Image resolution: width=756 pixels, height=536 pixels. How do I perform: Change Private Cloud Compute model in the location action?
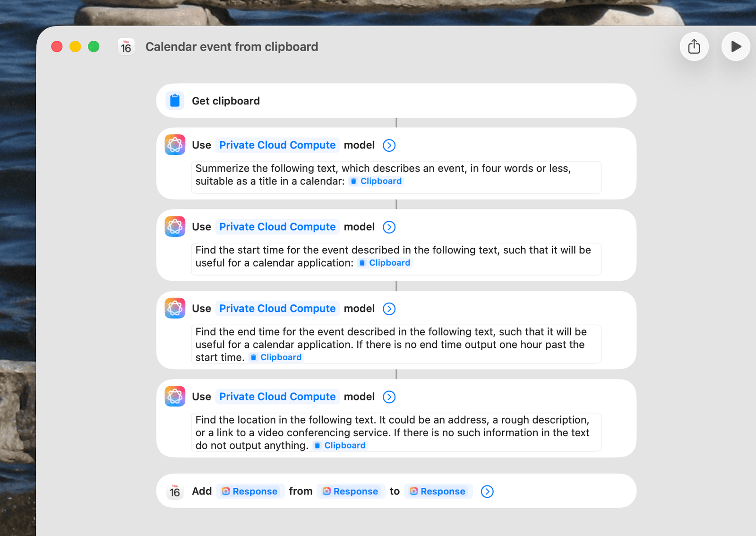coord(277,397)
